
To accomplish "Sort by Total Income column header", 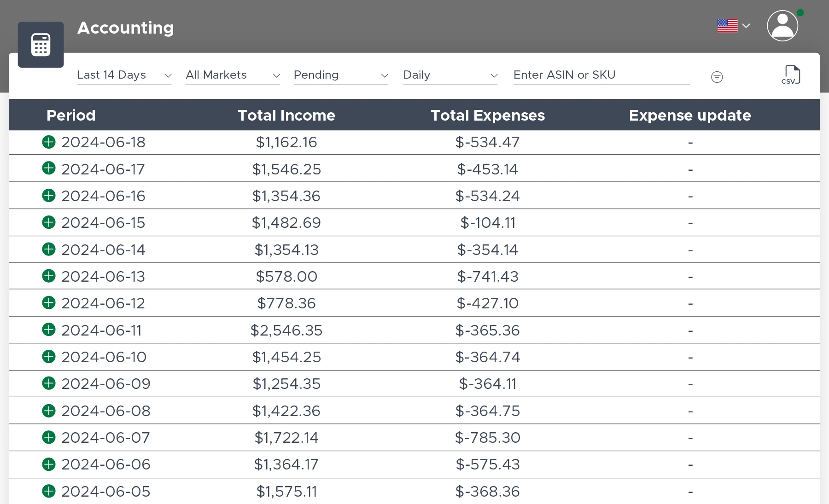I will point(286,115).
